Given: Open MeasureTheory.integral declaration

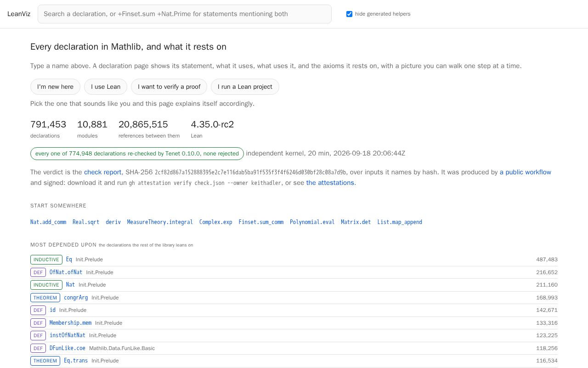Looking at the screenshot, I should [160, 222].
